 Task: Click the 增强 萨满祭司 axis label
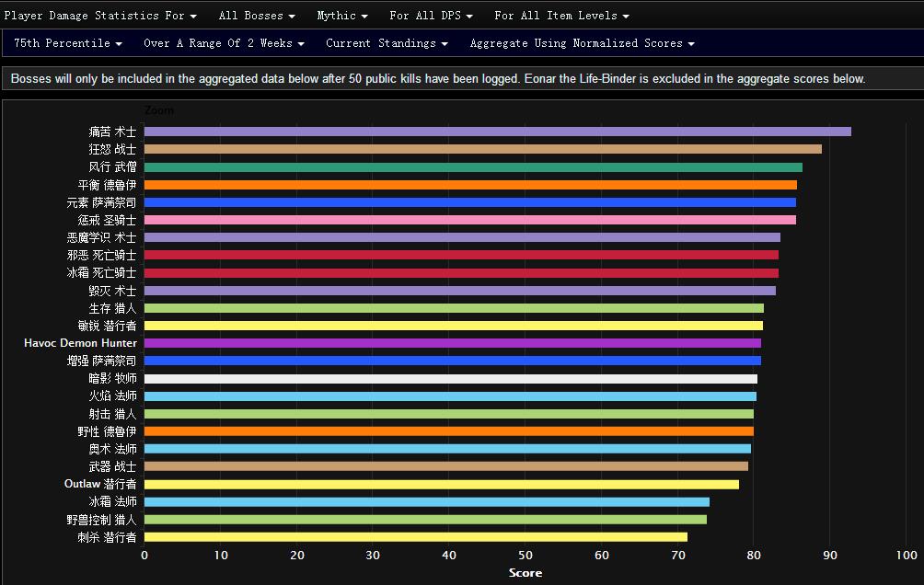click(101, 361)
